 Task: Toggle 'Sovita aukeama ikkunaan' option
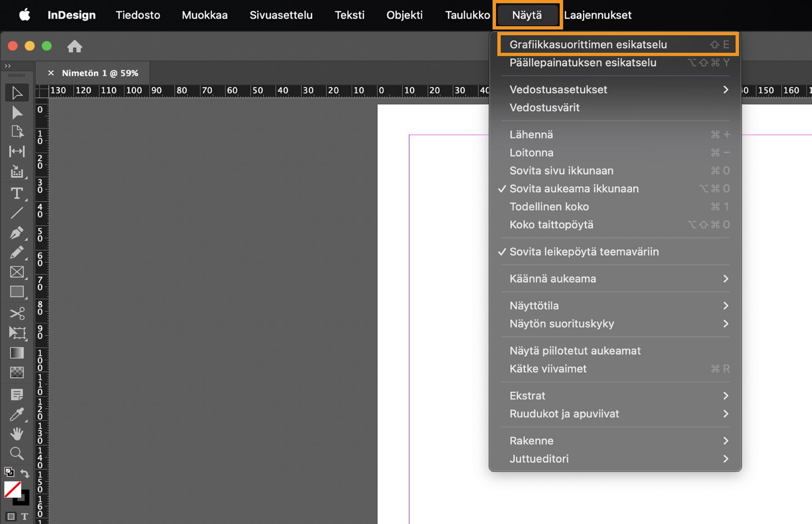[x=574, y=188]
